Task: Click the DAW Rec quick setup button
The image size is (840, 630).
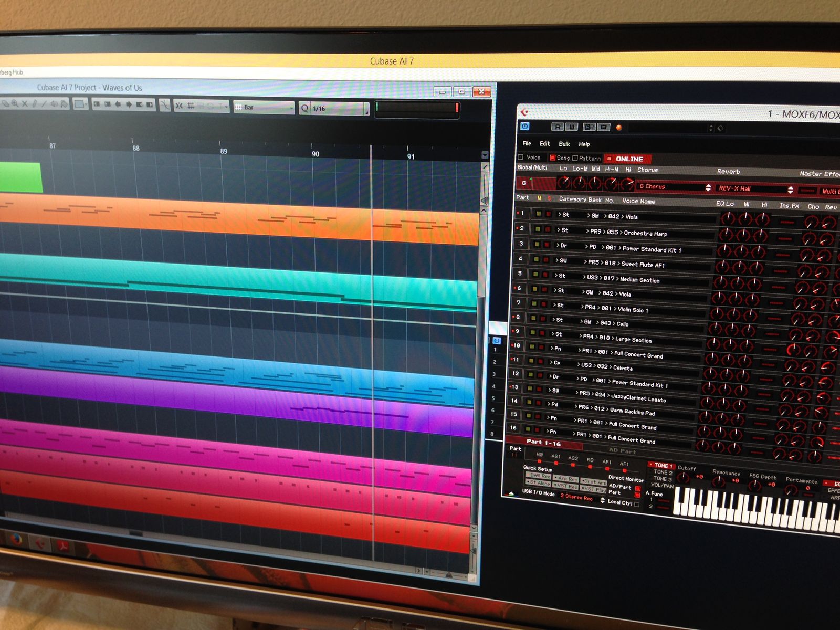Action: [539, 475]
